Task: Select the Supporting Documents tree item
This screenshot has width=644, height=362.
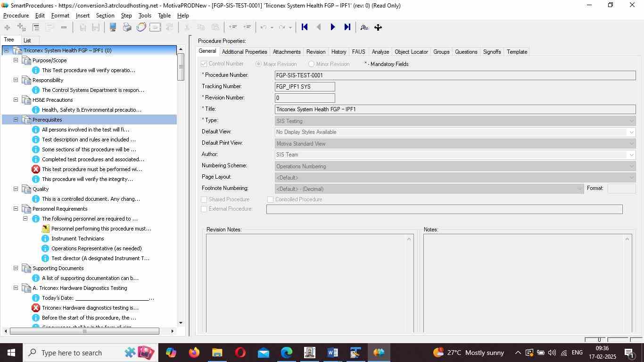Action: coord(58,268)
